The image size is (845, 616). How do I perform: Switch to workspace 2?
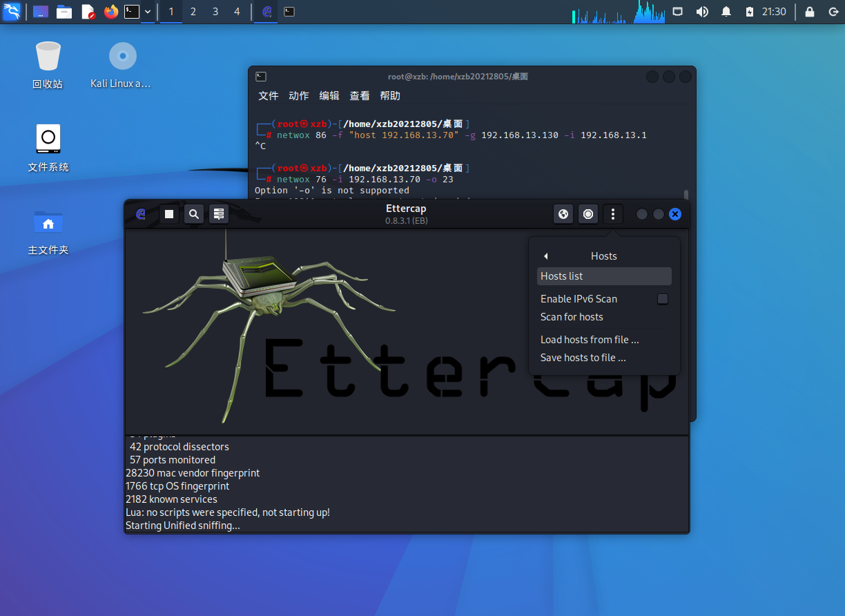(193, 12)
